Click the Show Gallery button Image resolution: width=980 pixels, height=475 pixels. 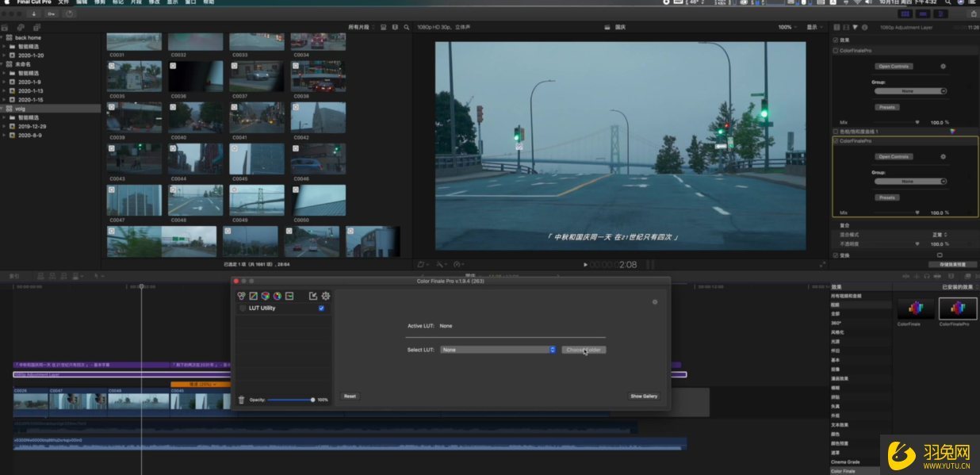[645, 396]
